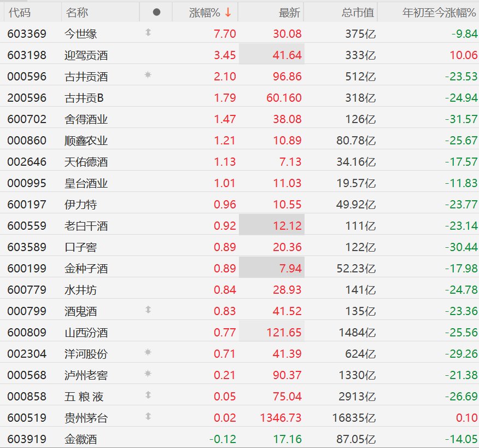Select the 洋河股份 stock name

click(x=86, y=354)
